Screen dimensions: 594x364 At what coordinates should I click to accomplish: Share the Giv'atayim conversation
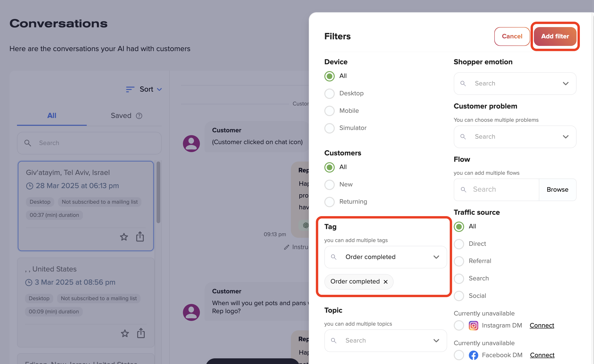click(x=140, y=236)
